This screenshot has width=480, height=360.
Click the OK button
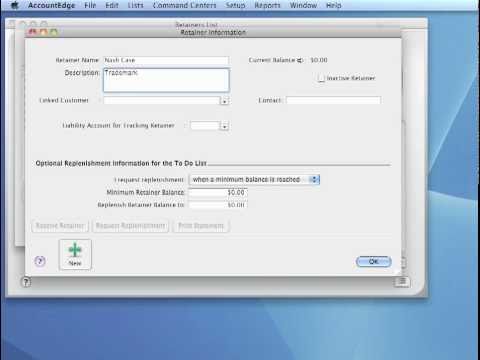374,262
